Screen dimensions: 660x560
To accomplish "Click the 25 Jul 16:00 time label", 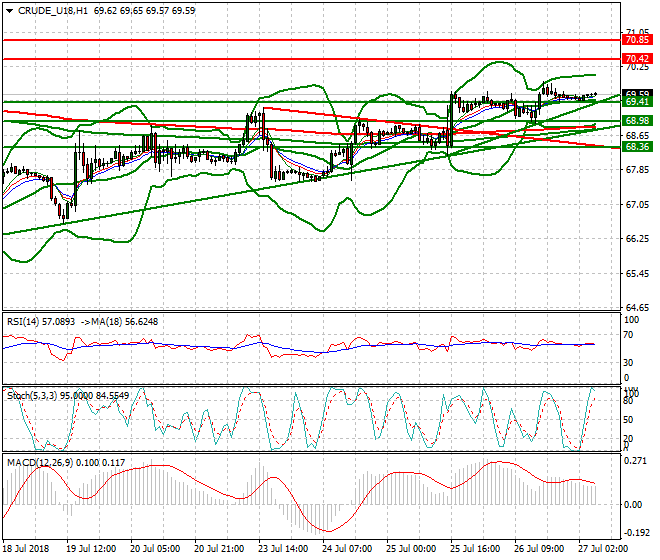I will pos(475,549).
